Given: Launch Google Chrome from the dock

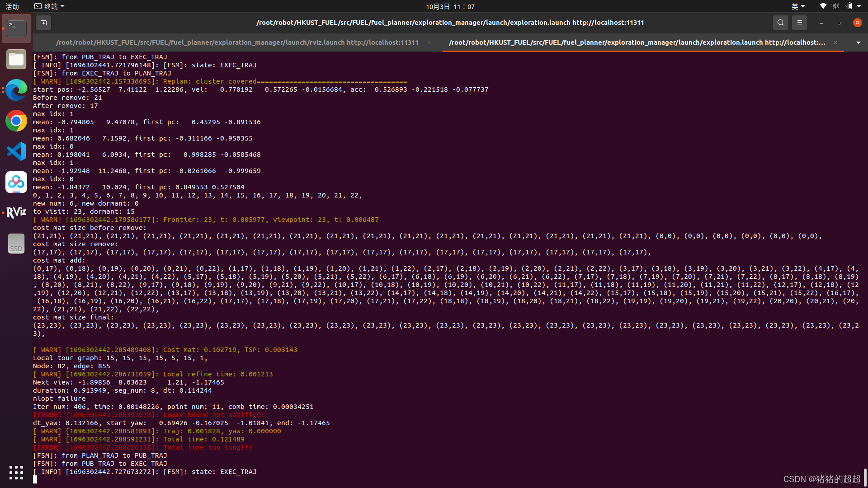Looking at the screenshot, I should coord(16,121).
